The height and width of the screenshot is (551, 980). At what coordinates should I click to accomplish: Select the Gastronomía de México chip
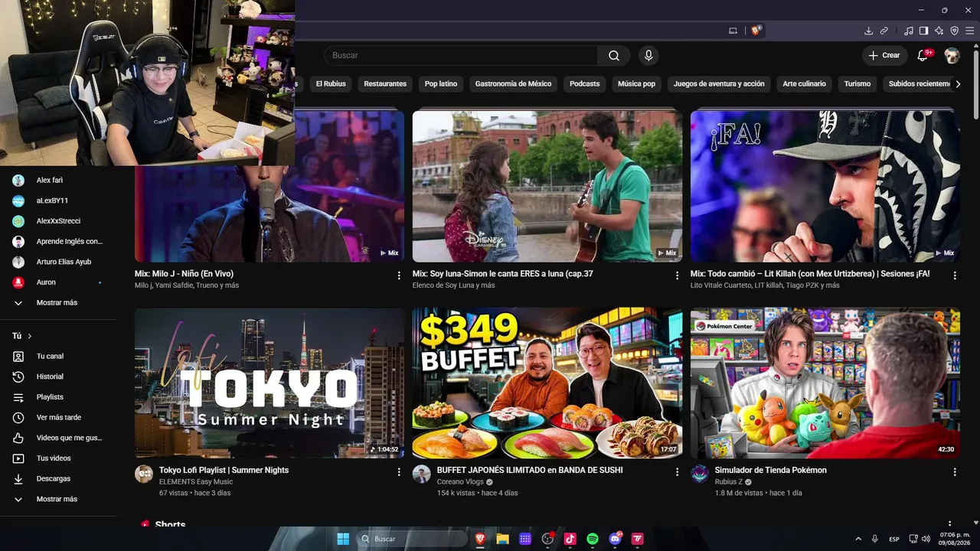coord(513,84)
